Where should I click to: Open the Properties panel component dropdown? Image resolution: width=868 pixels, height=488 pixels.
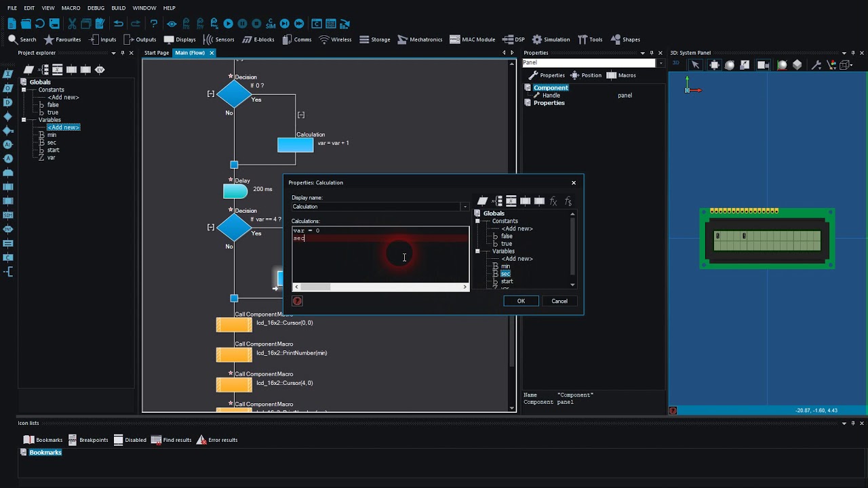[x=661, y=63]
